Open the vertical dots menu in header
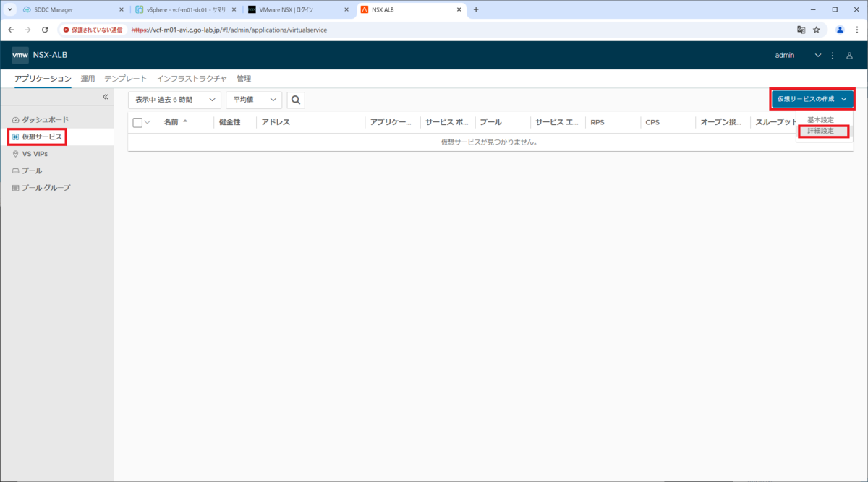Image resolution: width=868 pixels, height=482 pixels. coord(833,56)
